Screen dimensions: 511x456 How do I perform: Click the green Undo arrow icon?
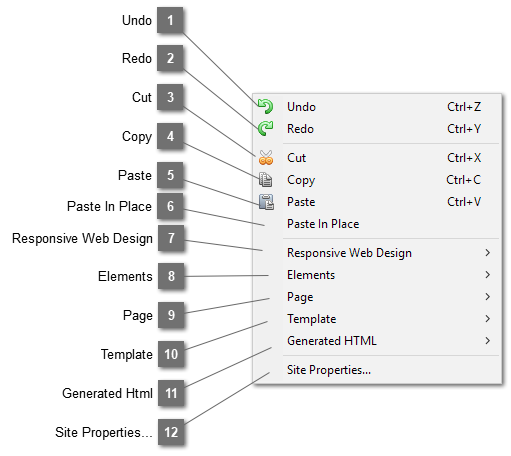point(265,106)
